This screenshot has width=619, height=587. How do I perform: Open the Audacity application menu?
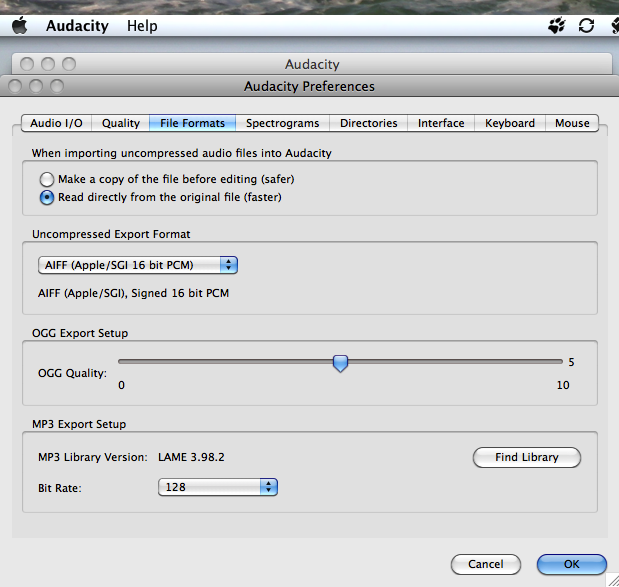pyautogui.click(x=77, y=25)
